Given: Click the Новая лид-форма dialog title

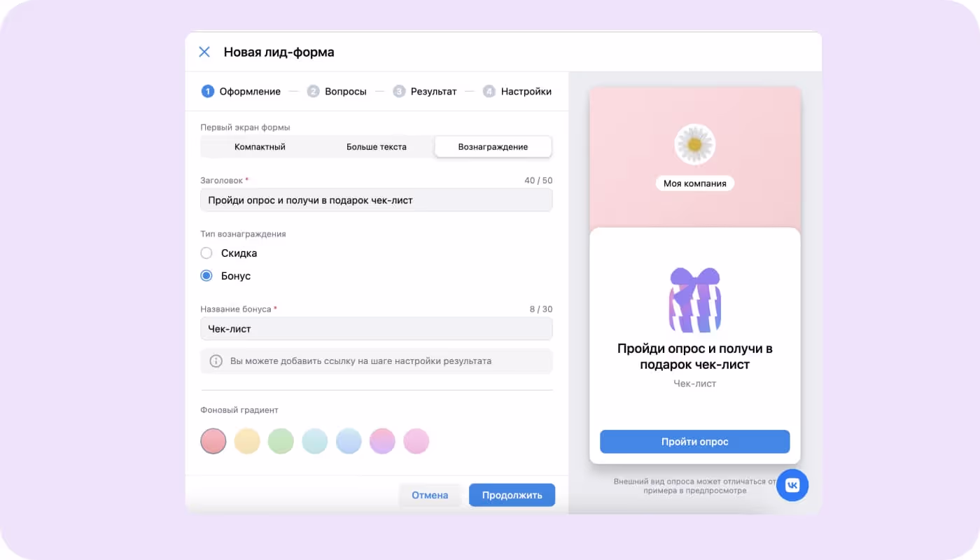Looking at the screenshot, I should coord(279,52).
